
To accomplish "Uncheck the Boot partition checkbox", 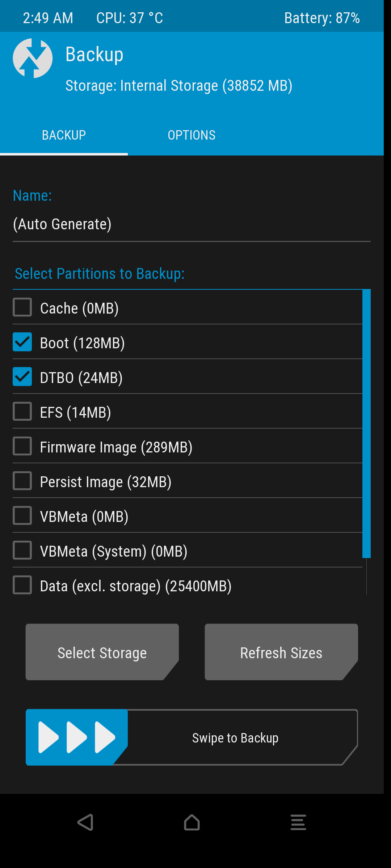I will point(22,342).
